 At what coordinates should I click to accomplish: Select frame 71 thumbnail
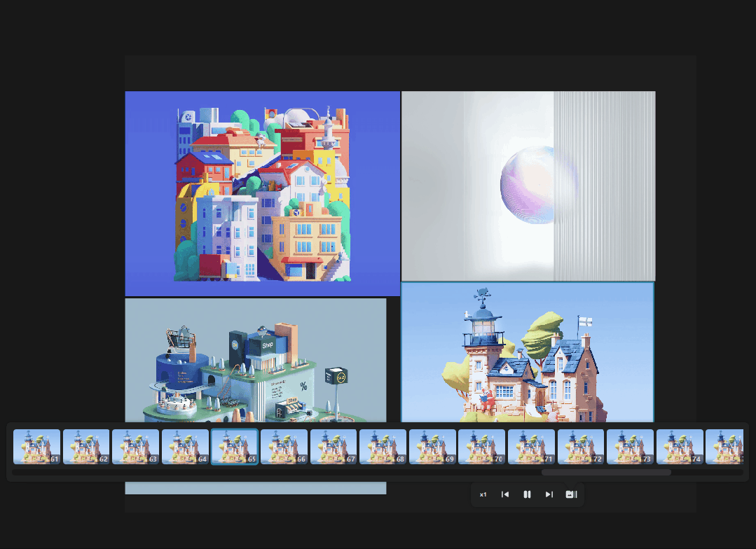point(531,447)
